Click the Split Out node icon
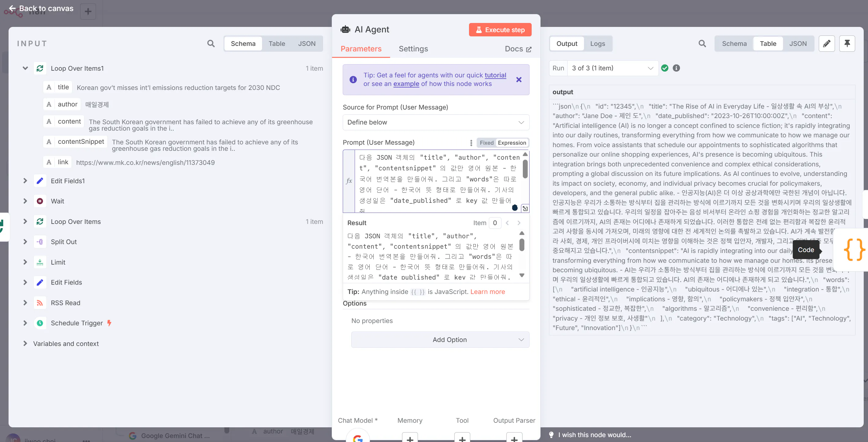The height and width of the screenshot is (442, 868). coord(40,242)
